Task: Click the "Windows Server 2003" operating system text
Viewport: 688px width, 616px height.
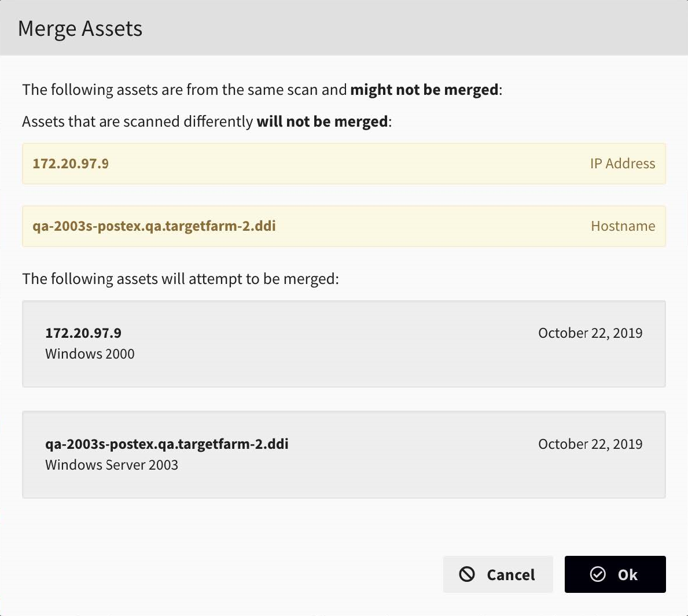Action: (112, 465)
